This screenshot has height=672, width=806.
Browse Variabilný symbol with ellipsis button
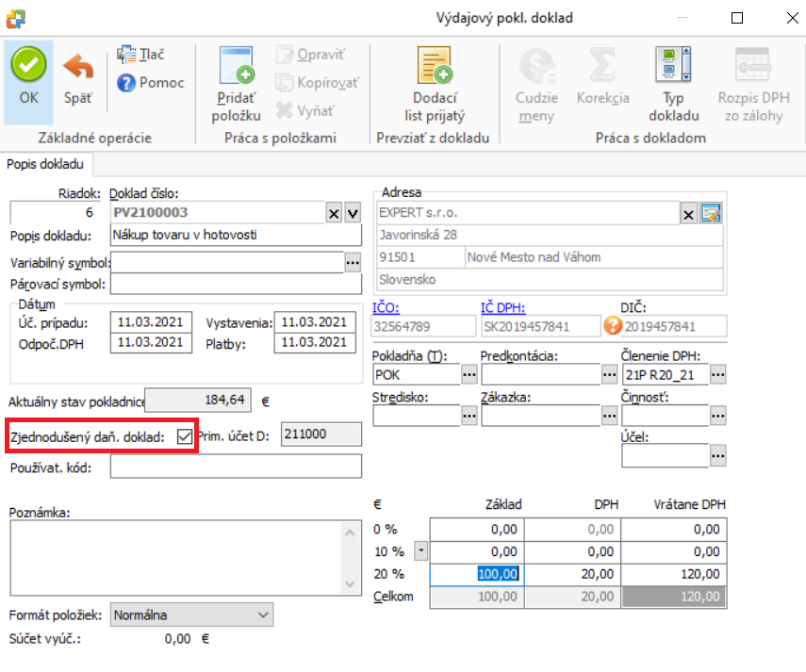click(x=353, y=263)
